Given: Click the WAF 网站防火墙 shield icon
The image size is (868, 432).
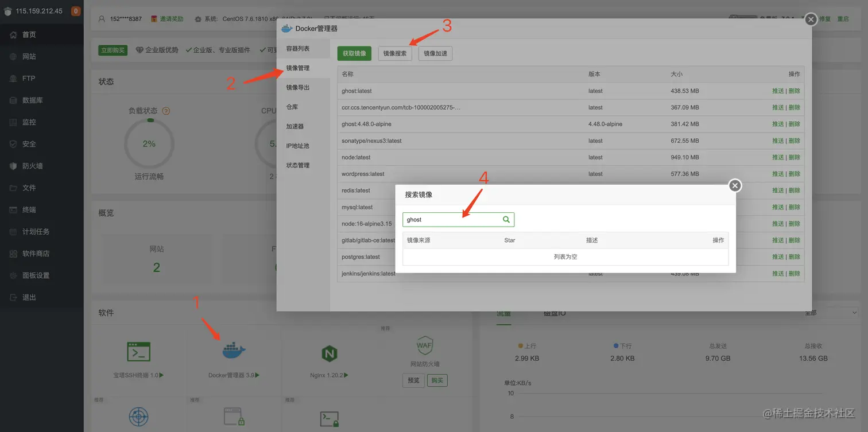Looking at the screenshot, I should click(424, 345).
